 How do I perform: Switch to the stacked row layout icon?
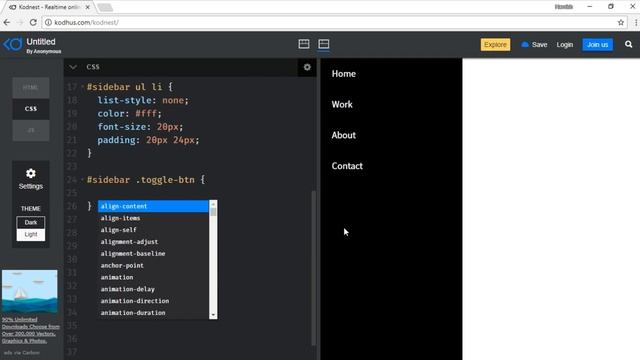coord(324,44)
